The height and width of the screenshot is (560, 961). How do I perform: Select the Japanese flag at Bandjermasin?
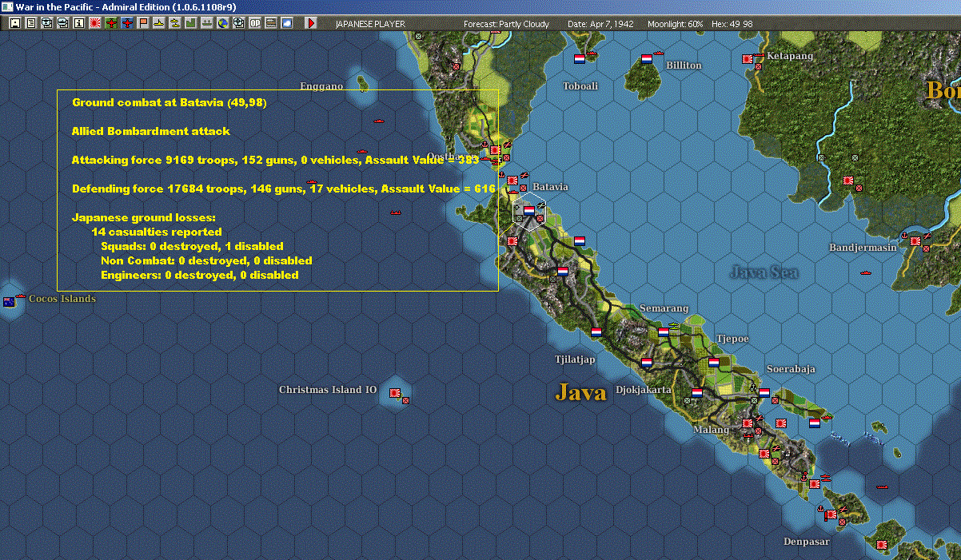pyautogui.click(x=915, y=240)
